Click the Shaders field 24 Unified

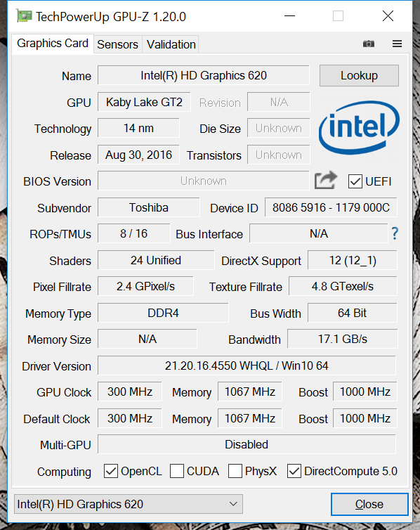[156, 260]
